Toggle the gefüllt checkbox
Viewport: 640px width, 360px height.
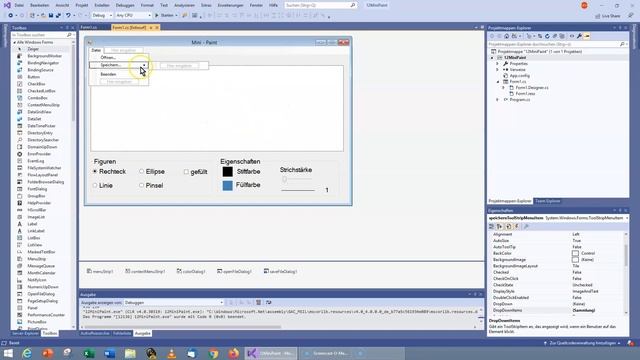point(196,172)
